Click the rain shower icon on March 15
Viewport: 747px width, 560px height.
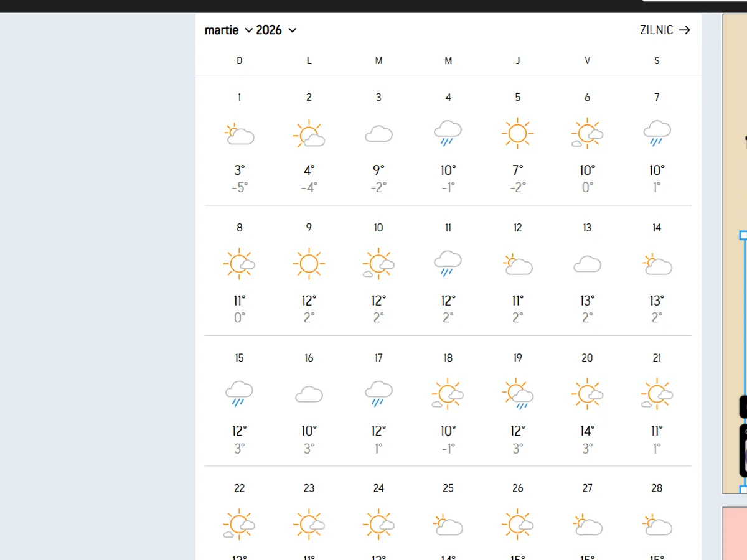pyautogui.click(x=239, y=392)
